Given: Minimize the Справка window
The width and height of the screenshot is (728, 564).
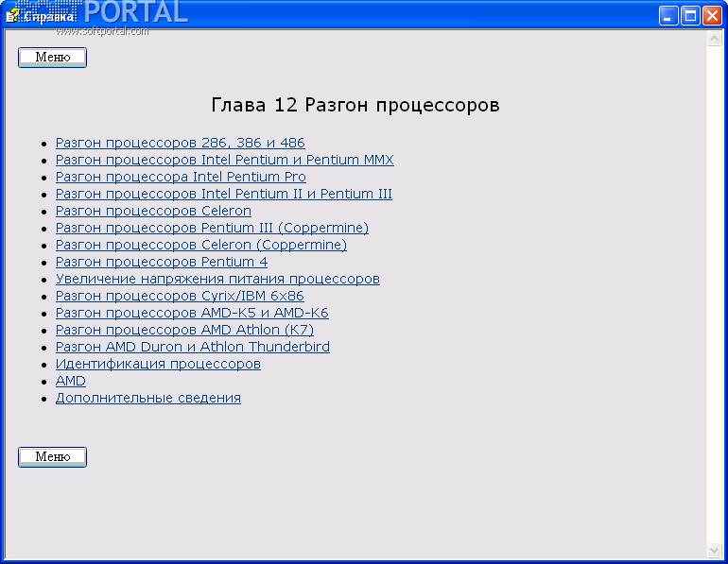Looking at the screenshot, I should pyautogui.click(x=668, y=16).
